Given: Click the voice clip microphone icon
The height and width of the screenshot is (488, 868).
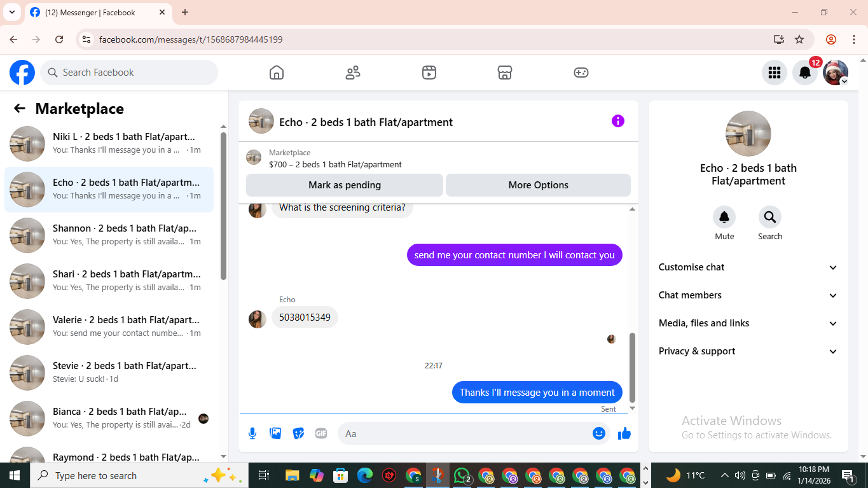Looking at the screenshot, I should point(252,433).
